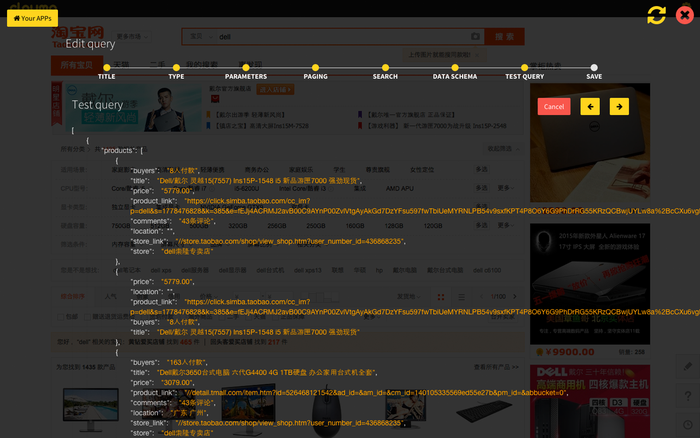Image resolution: width=700 pixels, height=438 pixels.
Task: Toggle the 赠送退货运费险 checkbox
Action: coord(88,317)
